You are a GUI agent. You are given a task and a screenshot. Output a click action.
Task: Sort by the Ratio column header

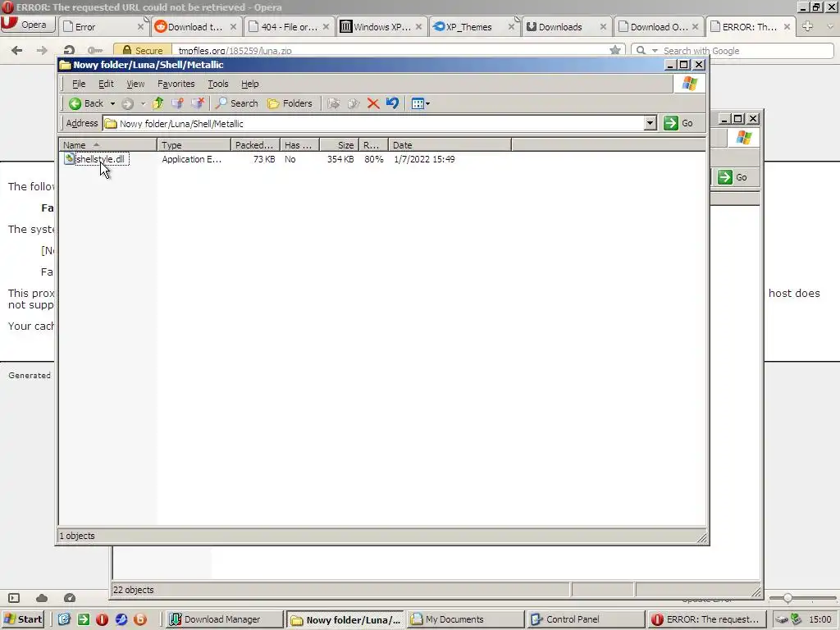coord(373,145)
